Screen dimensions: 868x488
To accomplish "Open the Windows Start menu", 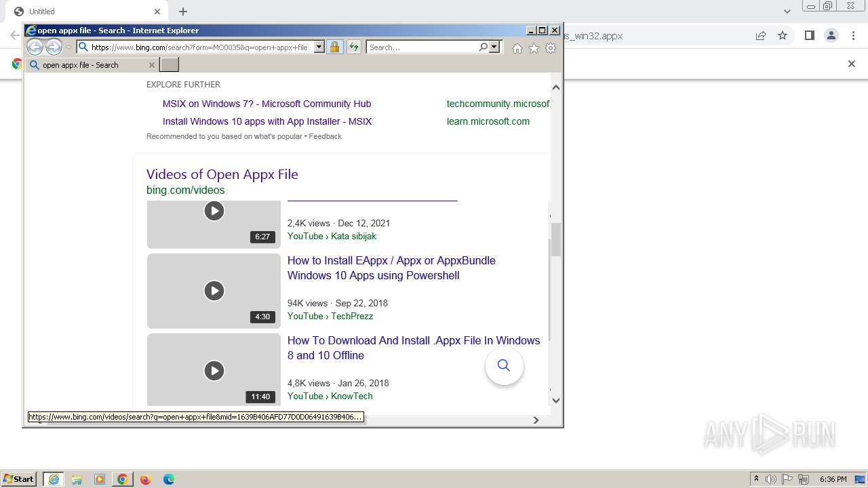I will [x=19, y=479].
